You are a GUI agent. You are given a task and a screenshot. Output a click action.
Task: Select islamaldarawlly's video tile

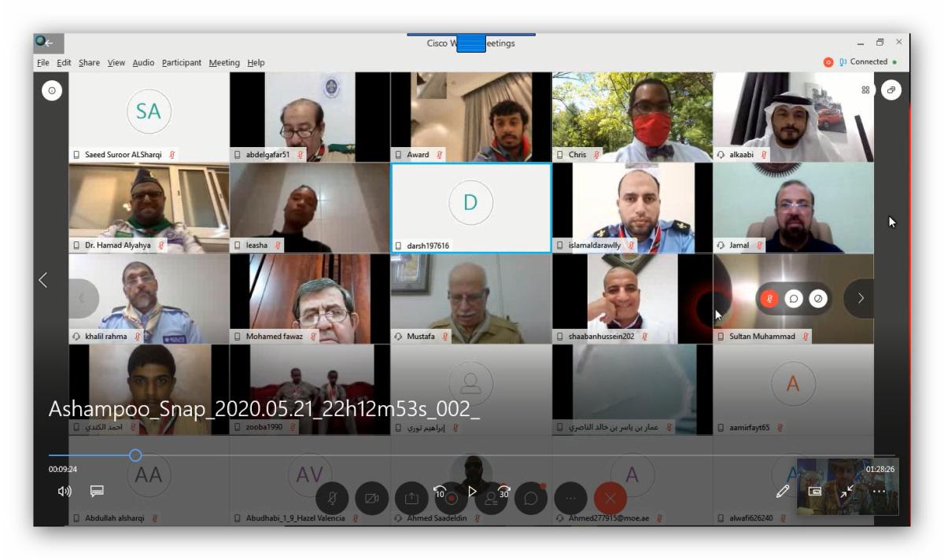(x=632, y=208)
